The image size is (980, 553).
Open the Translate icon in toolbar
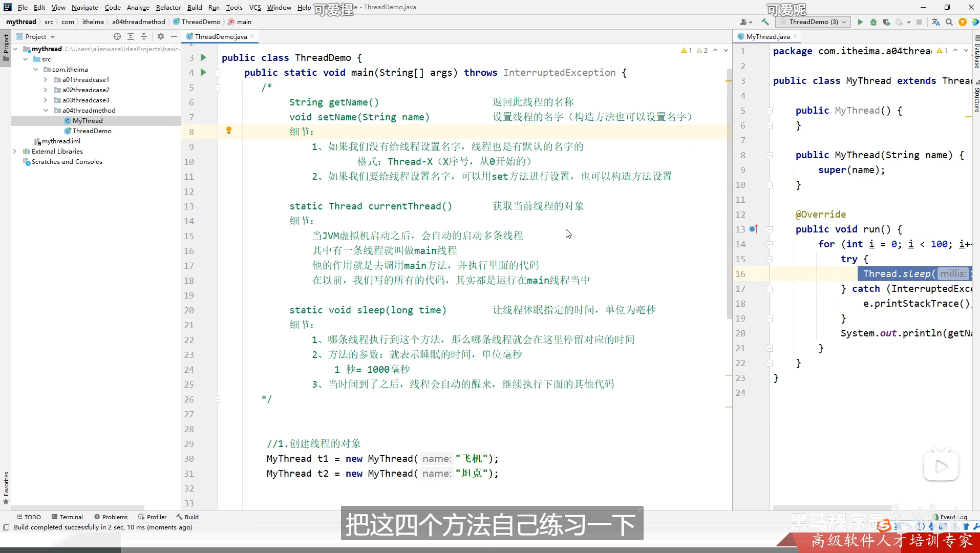point(936,22)
